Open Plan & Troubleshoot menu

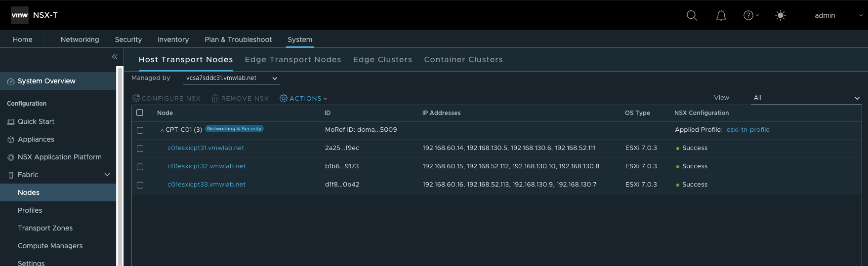[x=238, y=39]
